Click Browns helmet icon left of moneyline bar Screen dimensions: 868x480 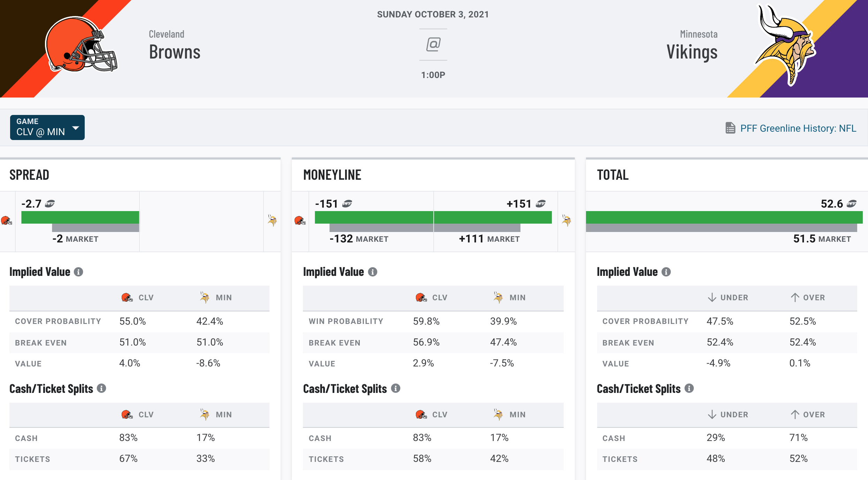(300, 220)
